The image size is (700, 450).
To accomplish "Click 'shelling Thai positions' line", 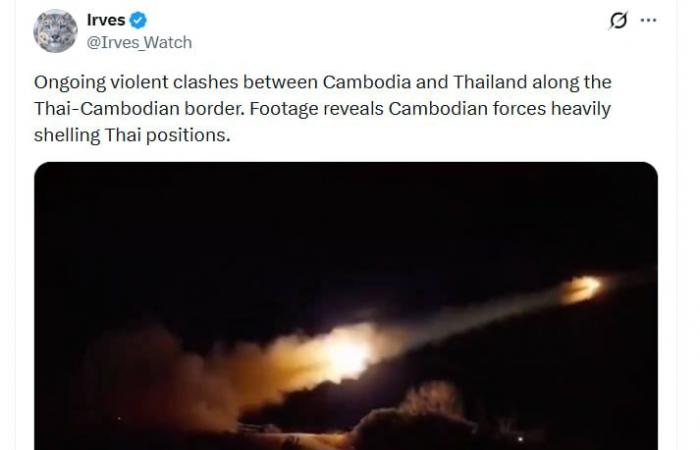I will coord(132,136).
